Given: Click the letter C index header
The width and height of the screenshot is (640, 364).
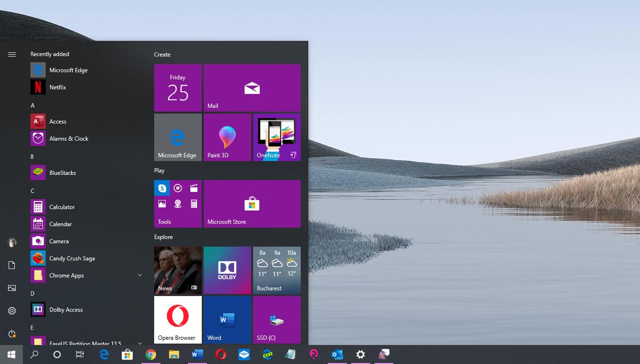Looking at the screenshot, I should [33, 191].
